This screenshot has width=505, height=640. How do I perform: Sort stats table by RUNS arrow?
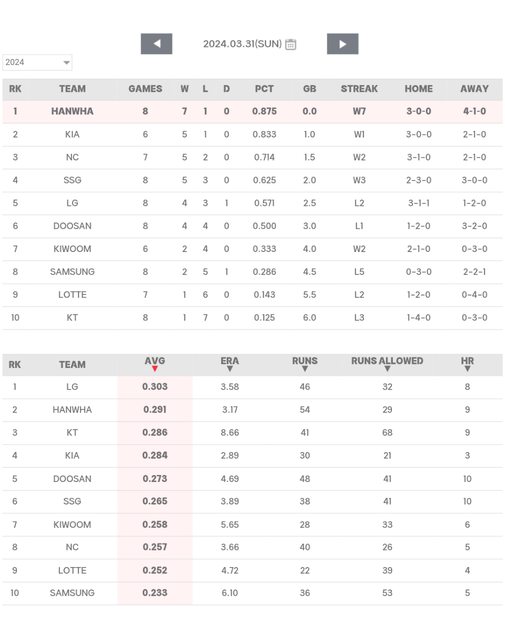tap(305, 369)
